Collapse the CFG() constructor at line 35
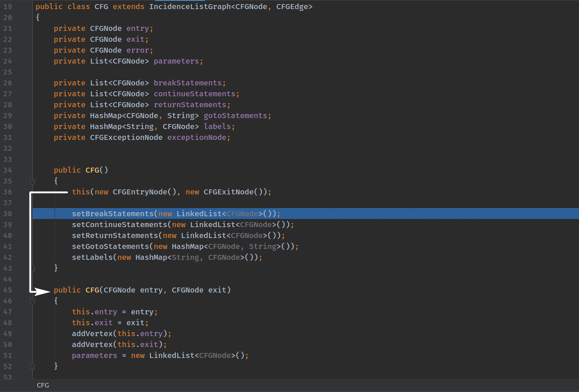579x392 pixels. point(32,181)
